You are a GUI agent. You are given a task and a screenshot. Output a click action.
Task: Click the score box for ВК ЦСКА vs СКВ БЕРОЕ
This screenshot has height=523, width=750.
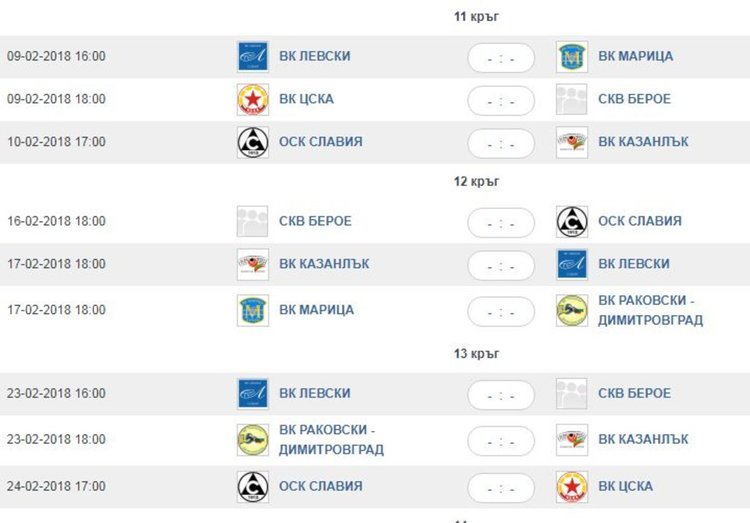click(x=501, y=100)
